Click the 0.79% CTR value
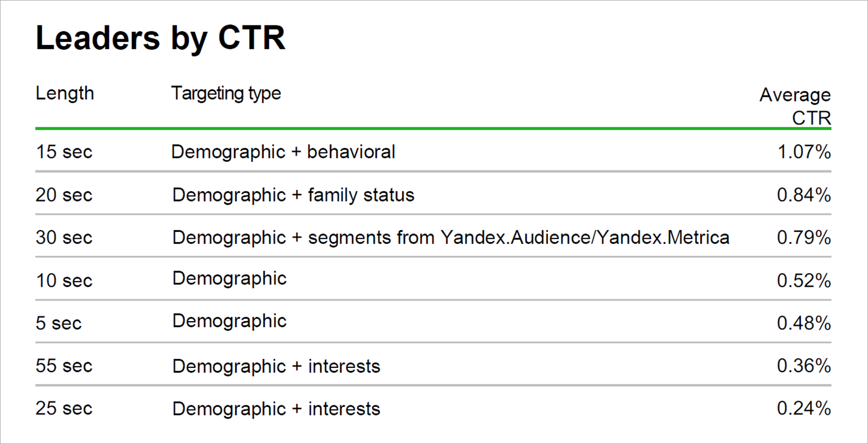The height and width of the screenshot is (444, 868). 803,238
